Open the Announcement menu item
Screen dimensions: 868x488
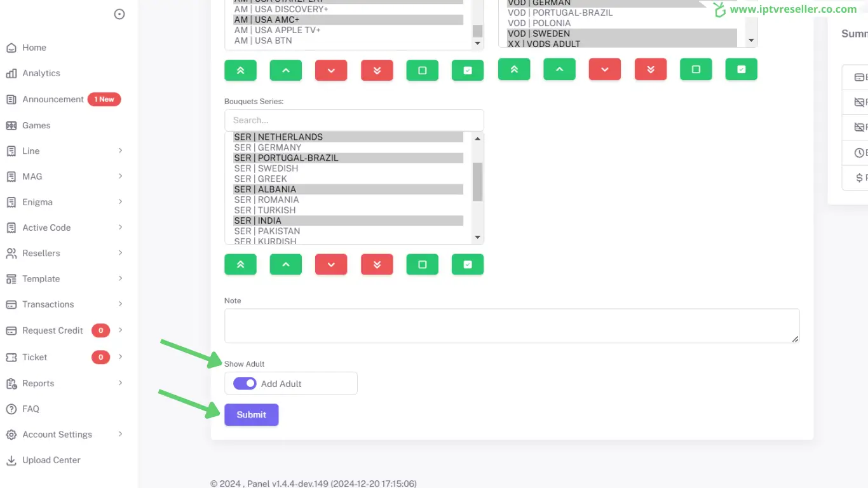(x=53, y=99)
